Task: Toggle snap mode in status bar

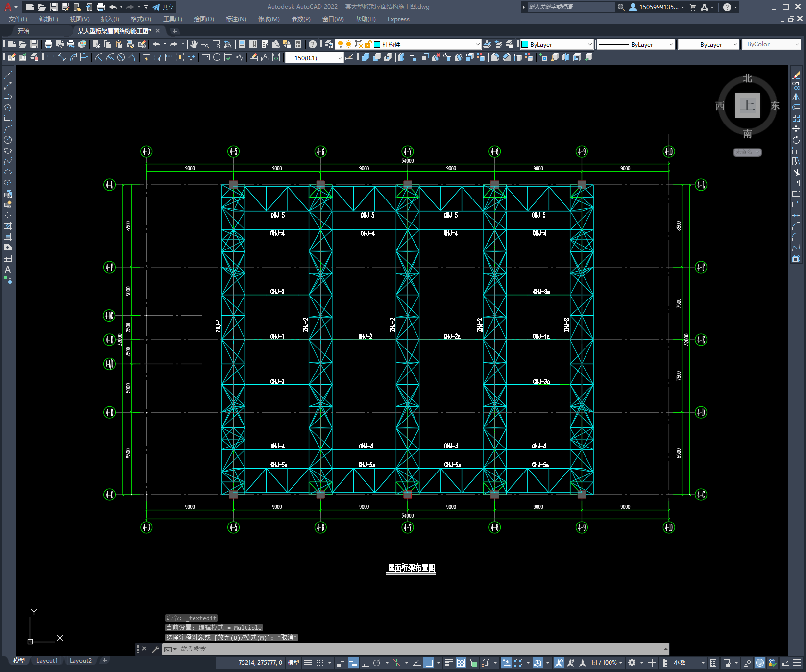Action: [320, 663]
